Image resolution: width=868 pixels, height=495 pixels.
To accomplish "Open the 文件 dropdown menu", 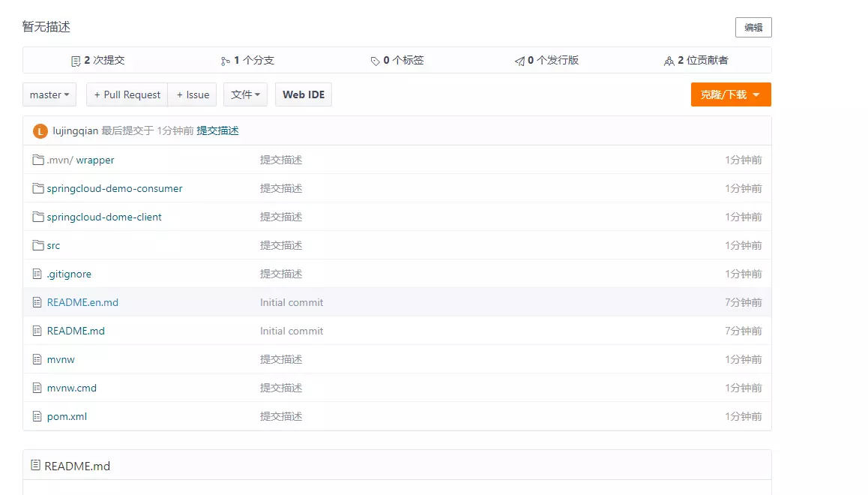I will 245,94.
